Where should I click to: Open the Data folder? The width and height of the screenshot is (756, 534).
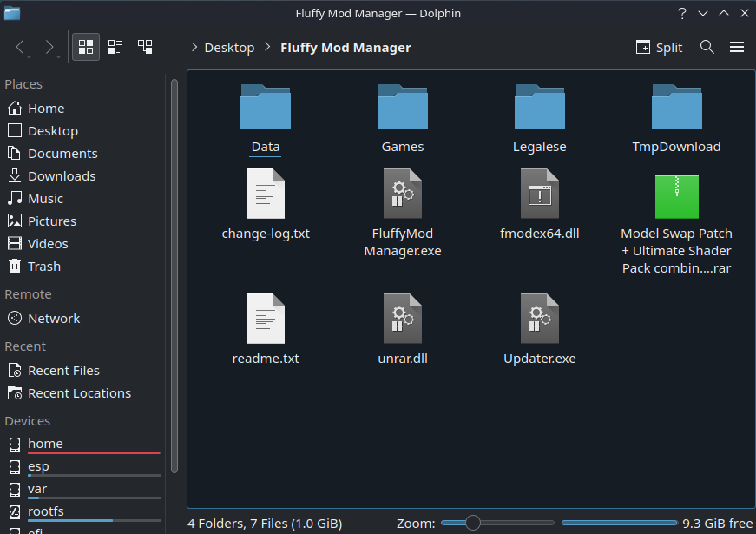tap(266, 107)
